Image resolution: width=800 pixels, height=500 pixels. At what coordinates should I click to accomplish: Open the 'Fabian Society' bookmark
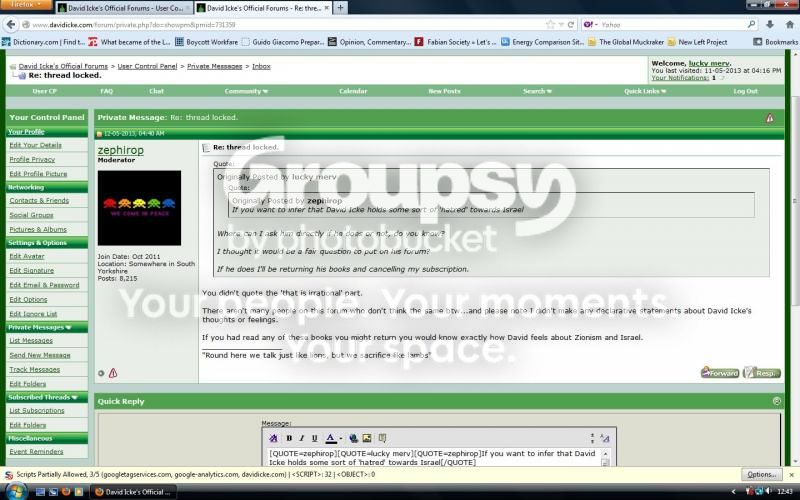[456, 42]
